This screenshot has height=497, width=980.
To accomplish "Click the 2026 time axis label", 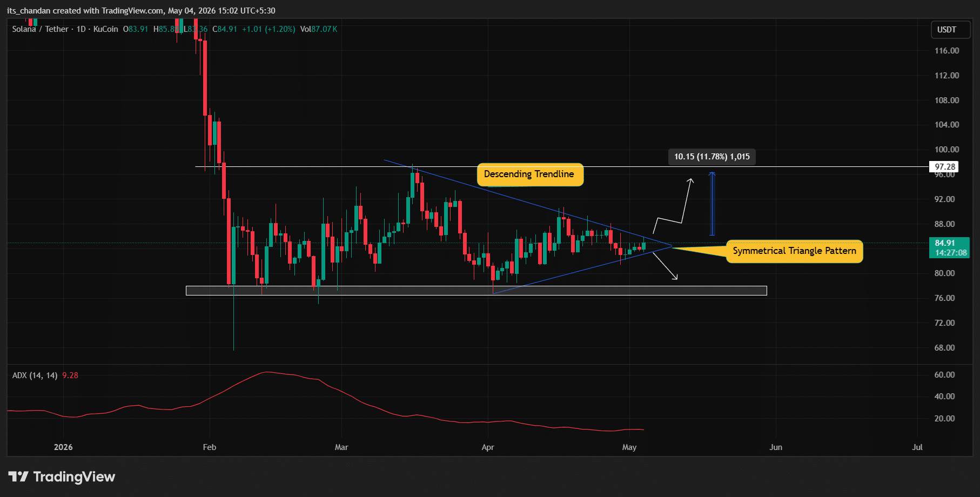I will [x=63, y=447].
